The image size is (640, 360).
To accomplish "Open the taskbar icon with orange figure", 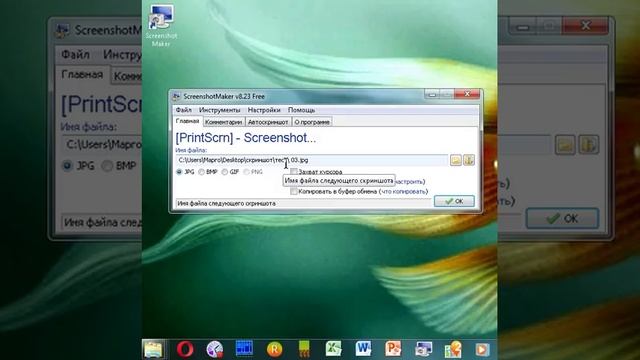I will pyautogui.click(x=453, y=349).
